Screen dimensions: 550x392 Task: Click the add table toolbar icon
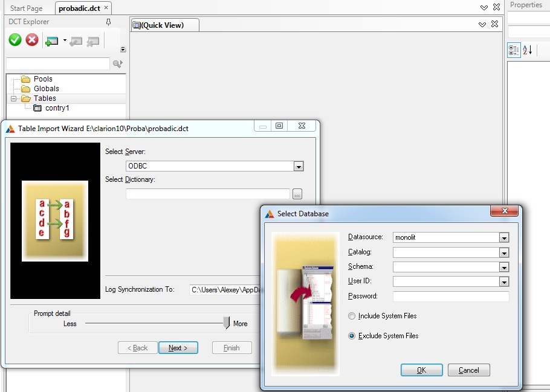[x=52, y=40]
